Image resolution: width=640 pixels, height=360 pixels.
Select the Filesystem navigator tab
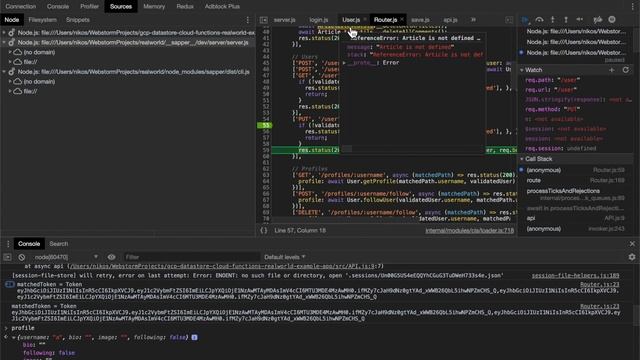click(42, 20)
